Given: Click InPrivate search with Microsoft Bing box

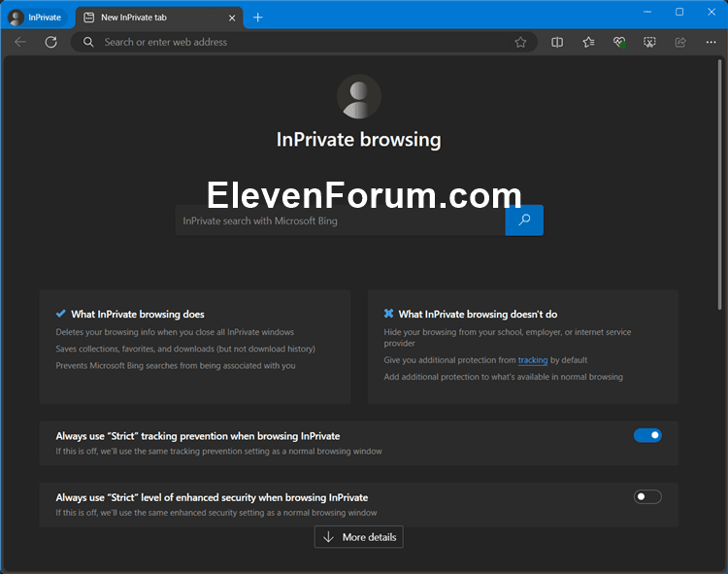Looking at the screenshot, I should click(340, 220).
